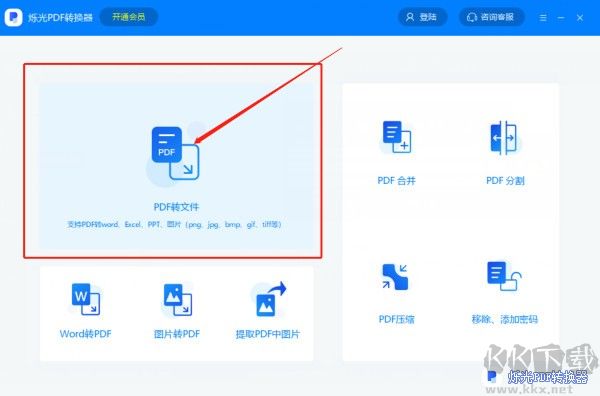Viewport: 600px width, 396px height.
Task: Select the PDF转文件 label
Action: pyautogui.click(x=176, y=207)
